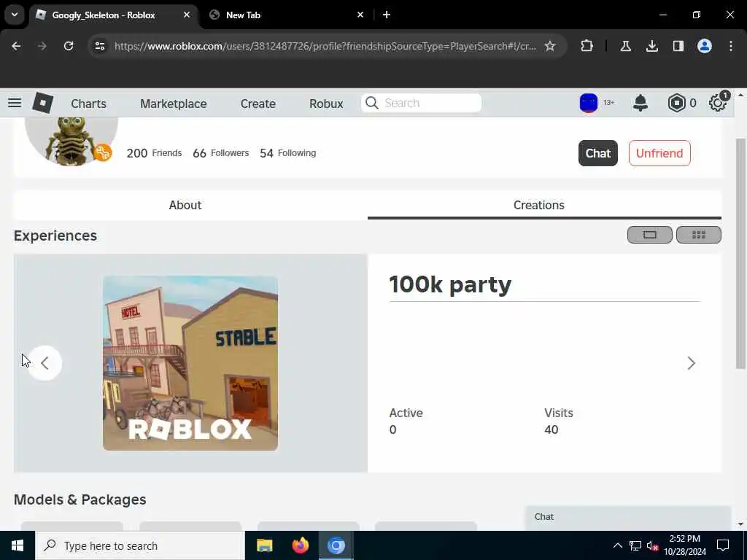Click the orange friend status badge
Screen dimensions: 747x560
(x=102, y=153)
